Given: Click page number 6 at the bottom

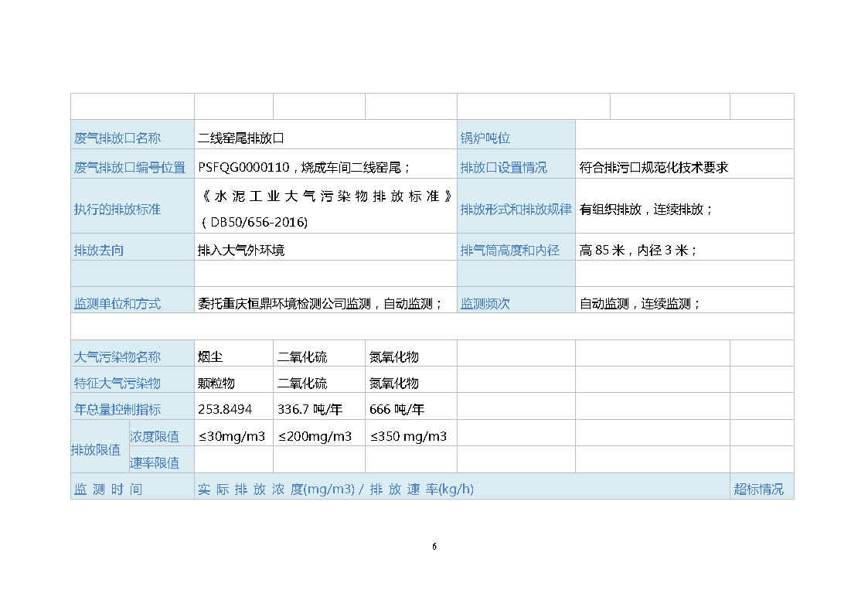Looking at the screenshot, I should [434, 547].
